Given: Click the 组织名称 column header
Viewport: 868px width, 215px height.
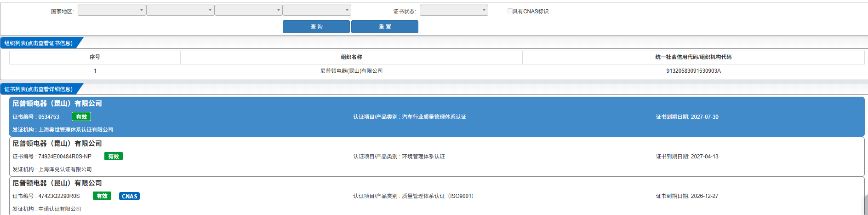Looking at the screenshot, I should 351,57.
